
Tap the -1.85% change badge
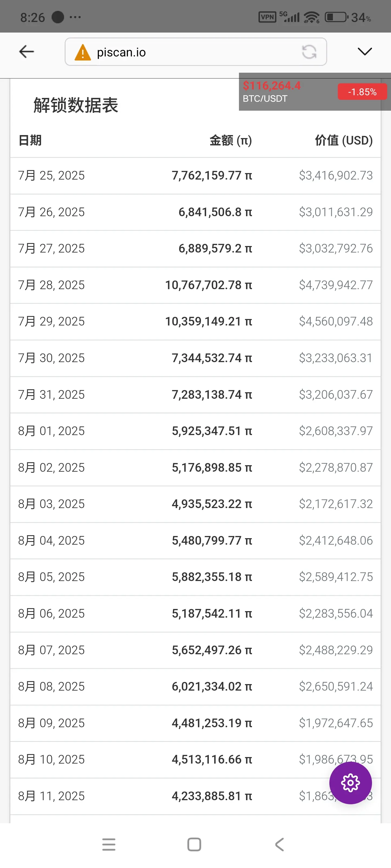[362, 92]
